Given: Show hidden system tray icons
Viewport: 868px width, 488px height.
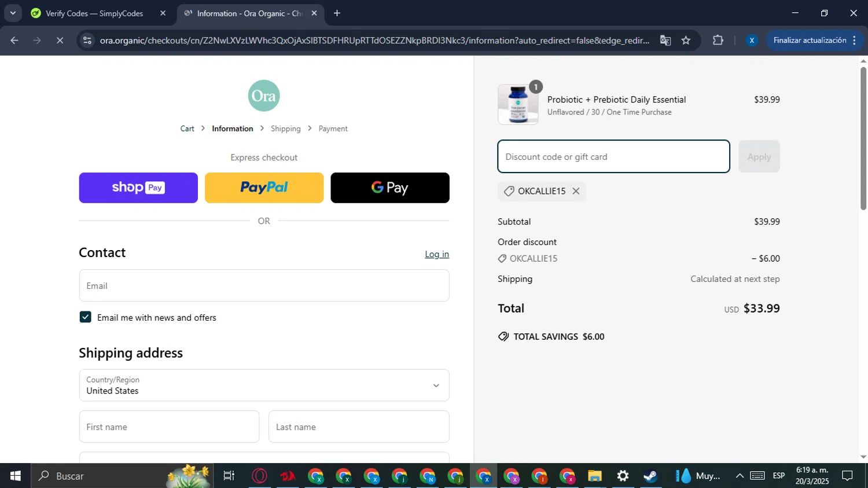Looking at the screenshot, I should [x=740, y=476].
